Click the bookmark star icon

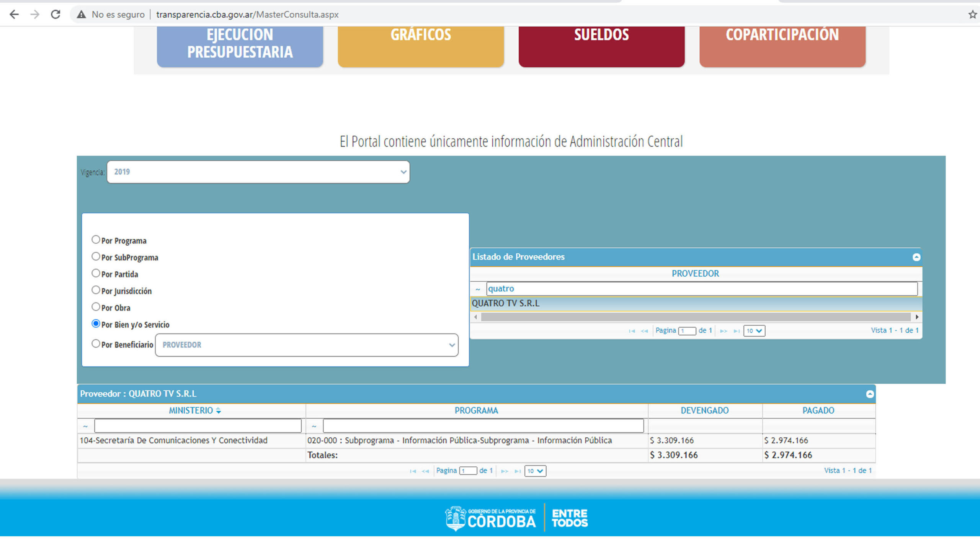tap(972, 15)
